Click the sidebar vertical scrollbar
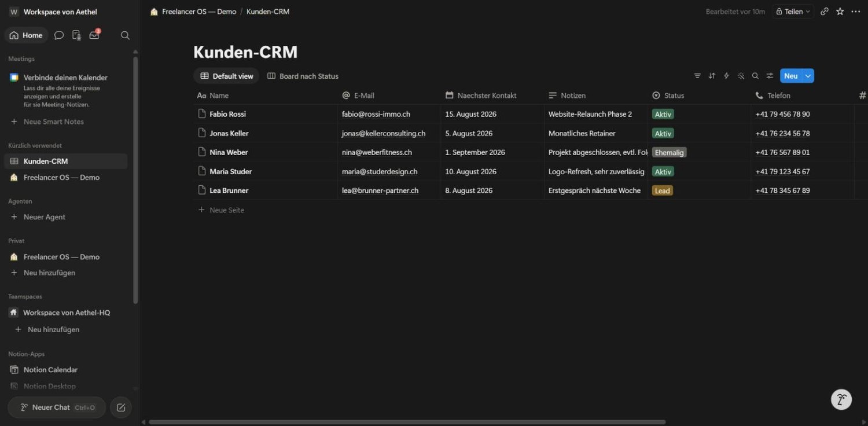This screenshot has width=868, height=426. [135, 179]
